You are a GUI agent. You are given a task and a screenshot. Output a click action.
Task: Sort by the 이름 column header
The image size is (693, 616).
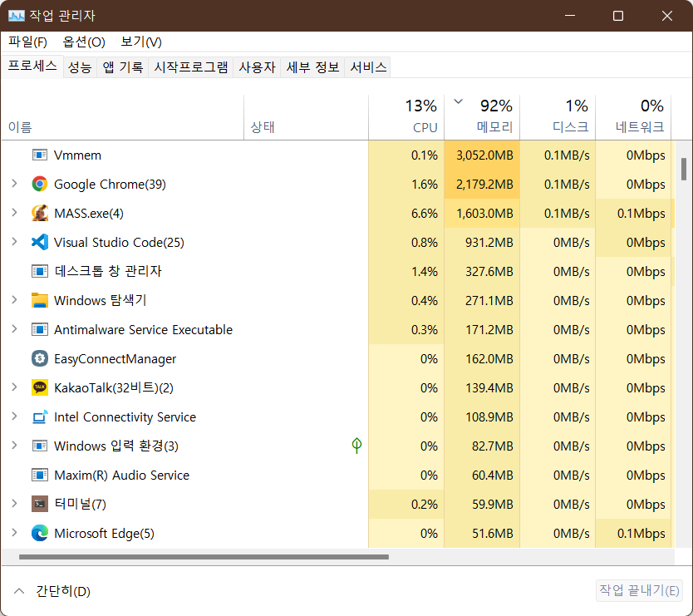click(122, 117)
